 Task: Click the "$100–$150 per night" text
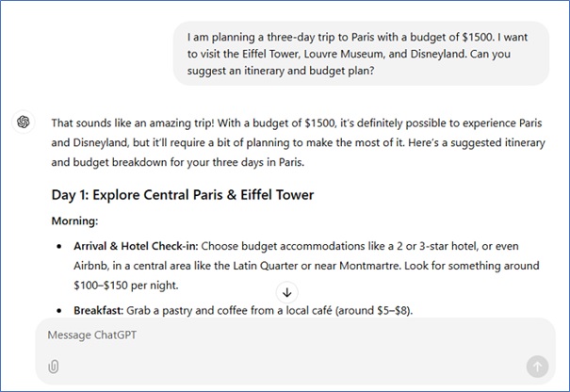[x=126, y=285]
